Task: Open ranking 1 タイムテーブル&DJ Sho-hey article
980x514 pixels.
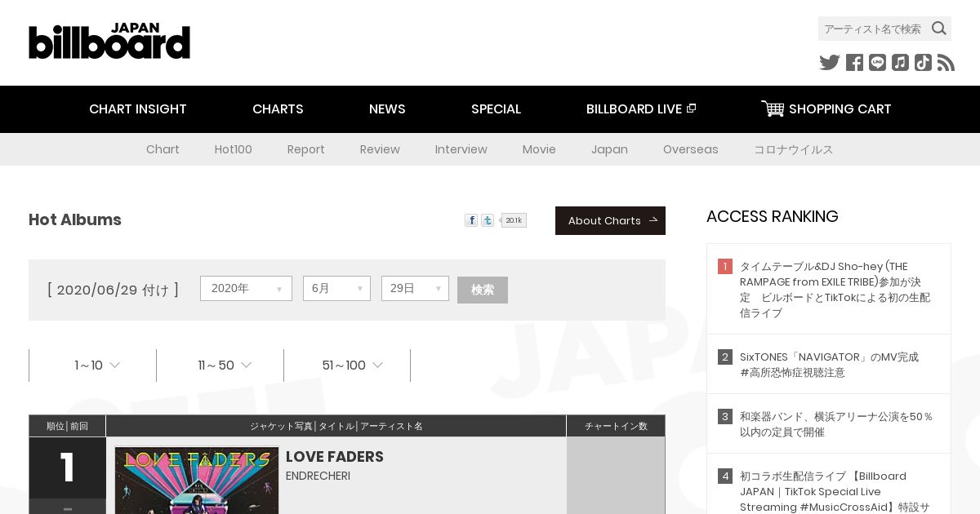Action: click(835, 290)
